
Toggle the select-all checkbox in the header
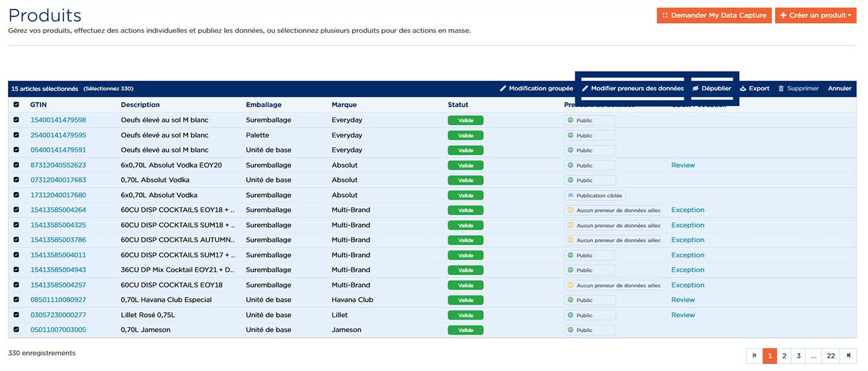(x=17, y=105)
